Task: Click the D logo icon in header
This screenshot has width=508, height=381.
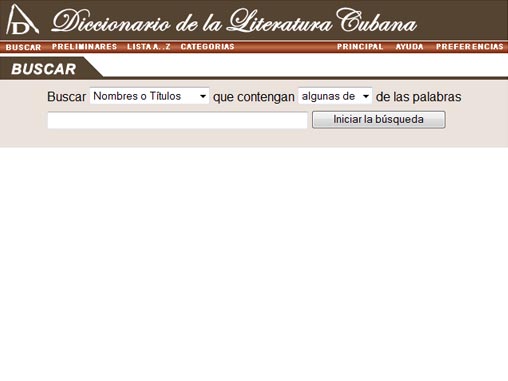Action: click(x=22, y=20)
